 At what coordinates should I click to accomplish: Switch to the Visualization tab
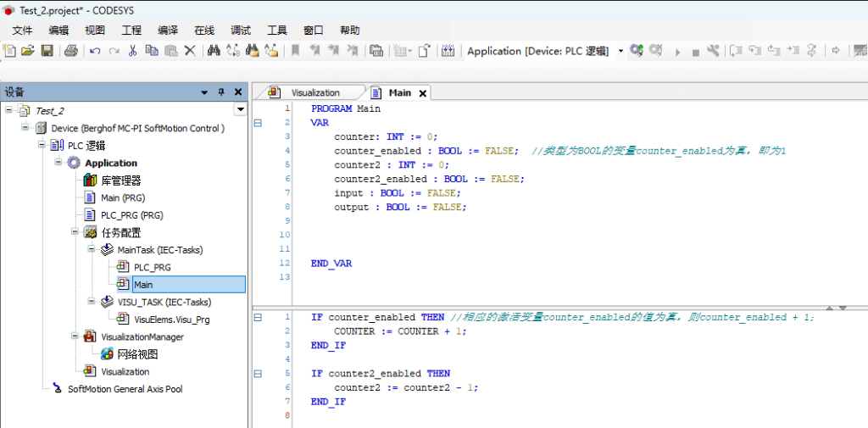(x=314, y=92)
